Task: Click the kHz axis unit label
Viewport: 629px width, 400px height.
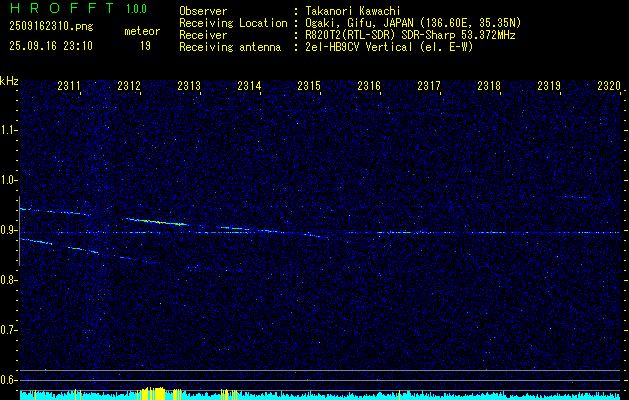Action: pos(9,81)
